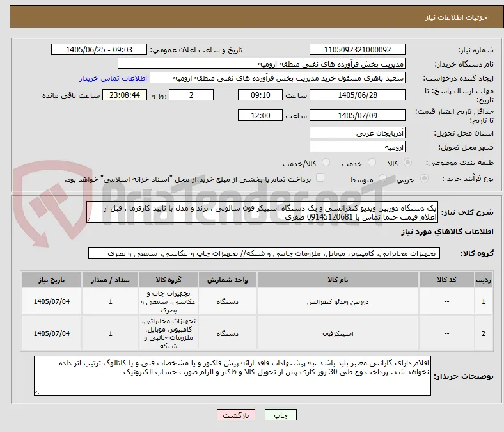Click the buyer notes text area
This screenshot has height=432, width=504.
[232, 376]
